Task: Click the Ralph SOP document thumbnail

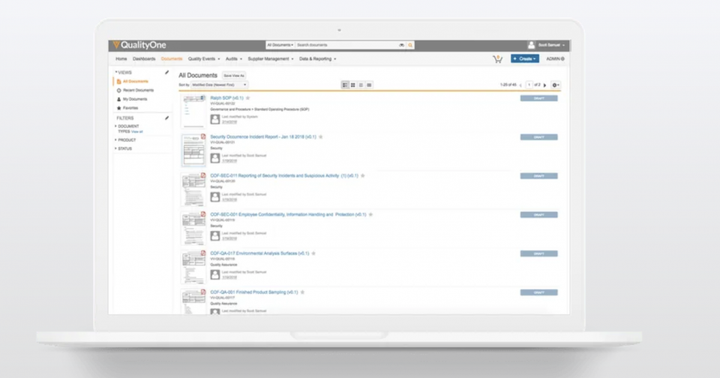Action: (x=193, y=112)
